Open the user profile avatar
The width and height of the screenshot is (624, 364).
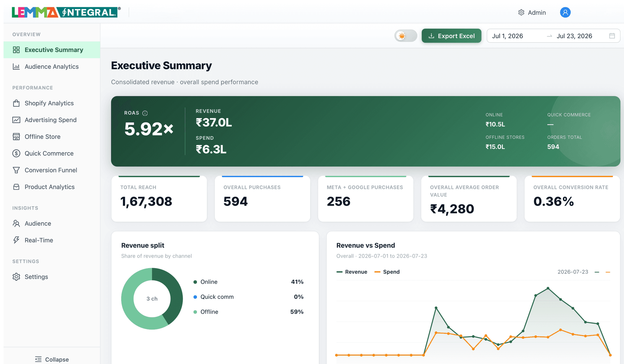point(565,12)
